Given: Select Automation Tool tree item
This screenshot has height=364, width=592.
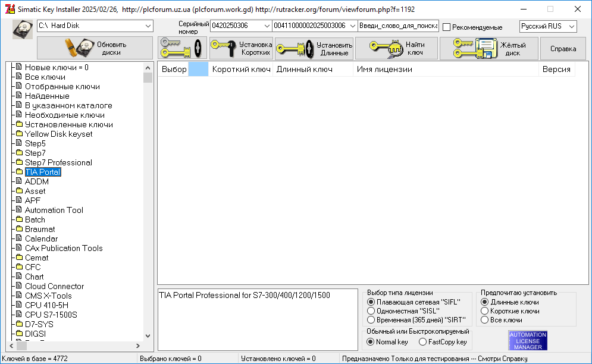Looking at the screenshot, I should 54,210.
